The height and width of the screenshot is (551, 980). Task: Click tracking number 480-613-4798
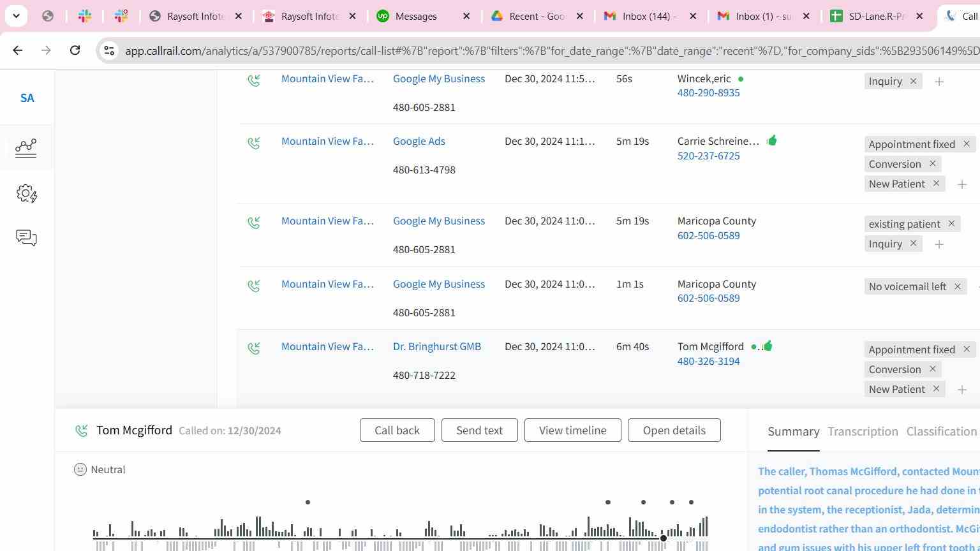[424, 170]
